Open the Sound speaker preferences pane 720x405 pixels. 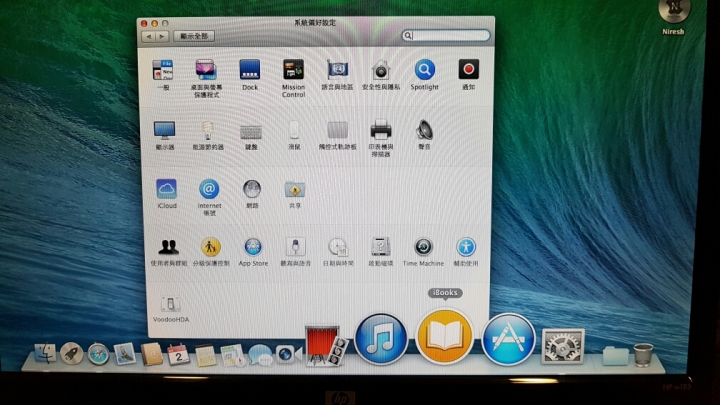[424, 130]
